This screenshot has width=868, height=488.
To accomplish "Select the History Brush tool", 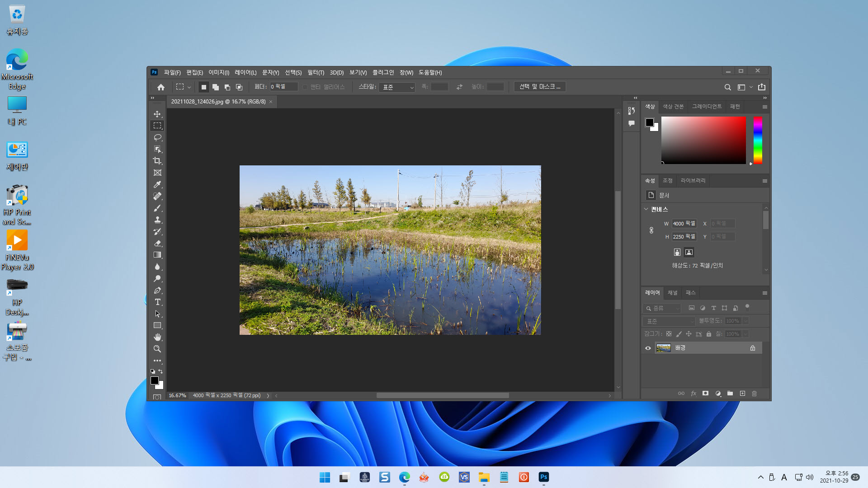I will (157, 231).
